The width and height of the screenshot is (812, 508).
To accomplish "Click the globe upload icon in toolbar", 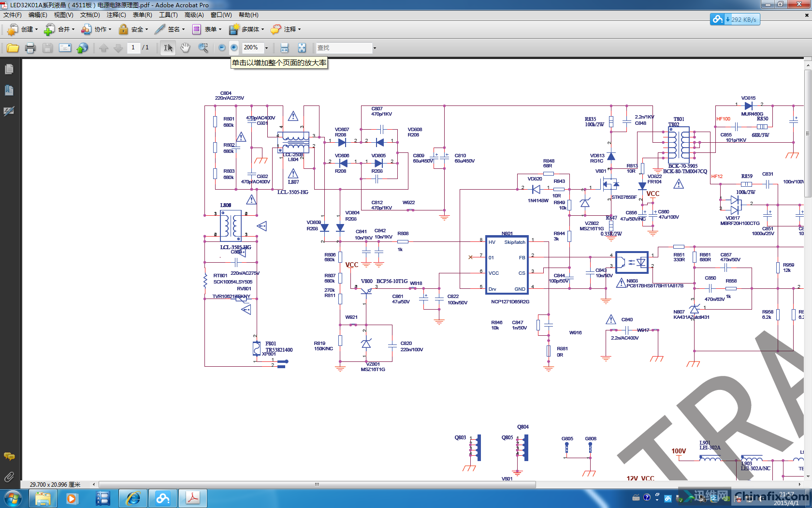I will [83, 48].
